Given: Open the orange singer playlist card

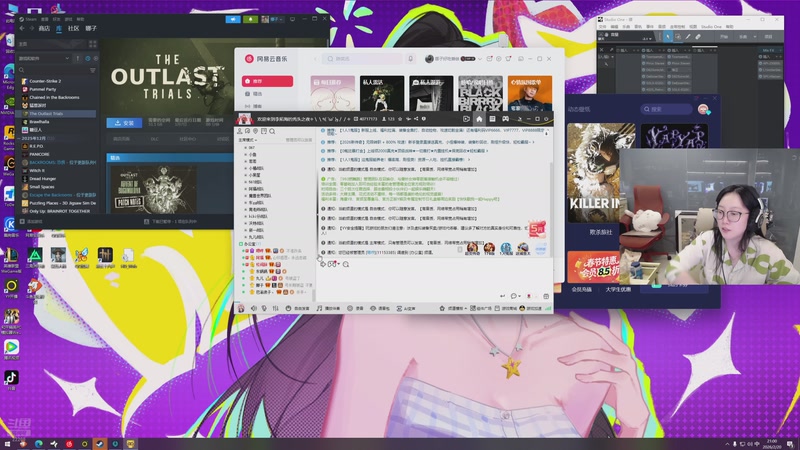Looking at the screenshot, I should pyautogui.click(x=530, y=93).
